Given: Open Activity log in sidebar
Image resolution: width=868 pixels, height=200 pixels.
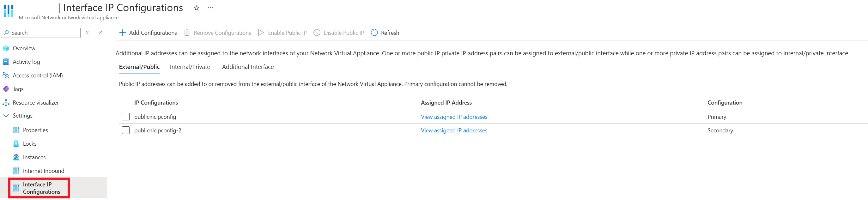Looking at the screenshot, I should (x=26, y=62).
